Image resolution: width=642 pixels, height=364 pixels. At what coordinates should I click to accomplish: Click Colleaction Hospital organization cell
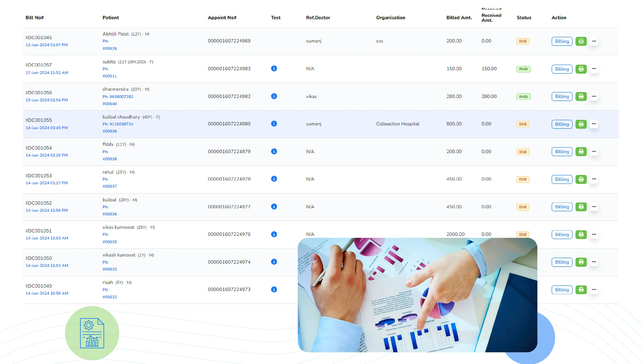(398, 124)
